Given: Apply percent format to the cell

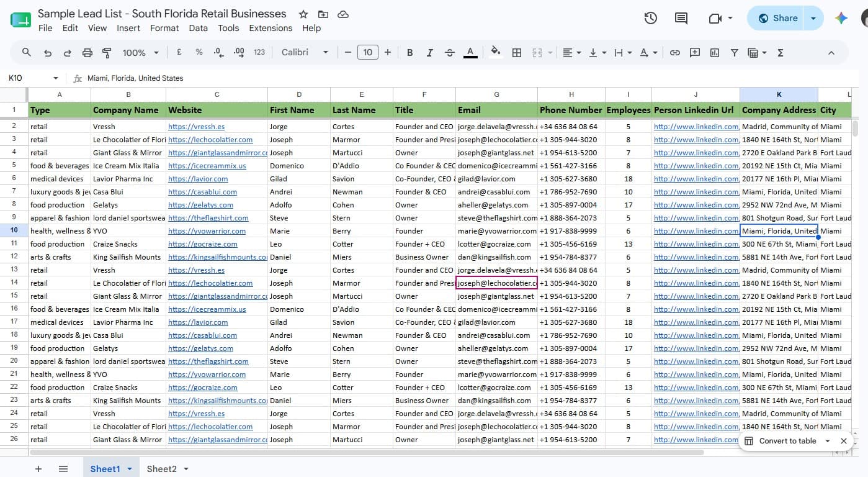Looking at the screenshot, I should (199, 53).
